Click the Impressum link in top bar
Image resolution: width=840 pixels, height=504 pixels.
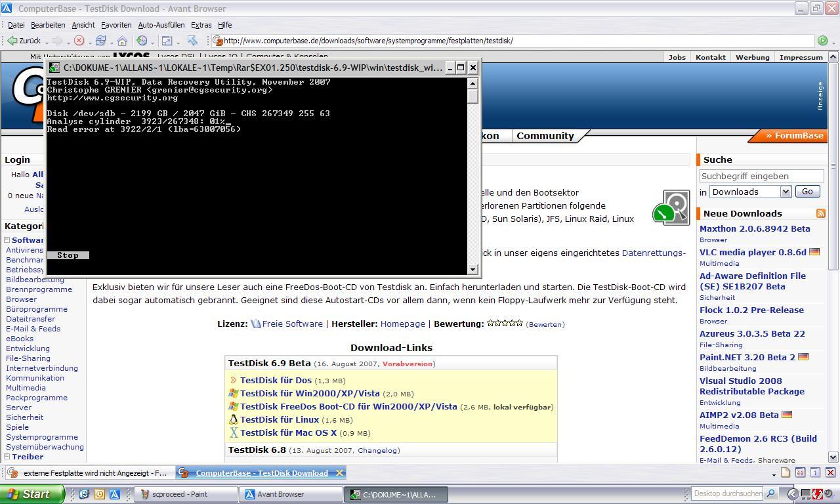point(801,57)
